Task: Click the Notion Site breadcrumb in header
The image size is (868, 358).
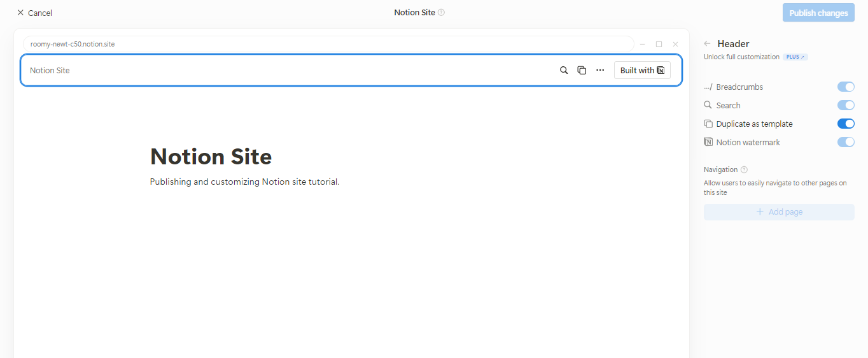Action: tap(50, 70)
